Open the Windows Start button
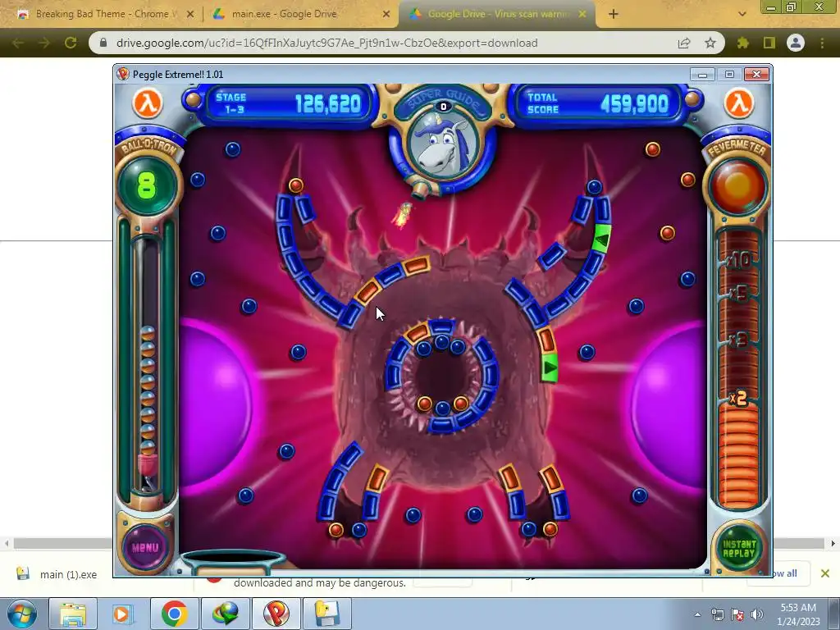The width and height of the screenshot is (840, 630). pyautogui.click(x=22, y=614)
